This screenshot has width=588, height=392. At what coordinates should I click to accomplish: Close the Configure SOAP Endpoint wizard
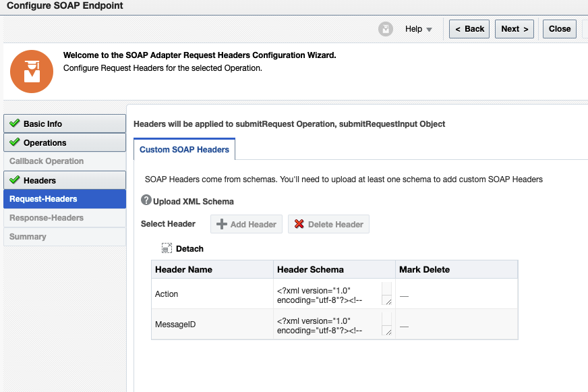tap(560, 29)
